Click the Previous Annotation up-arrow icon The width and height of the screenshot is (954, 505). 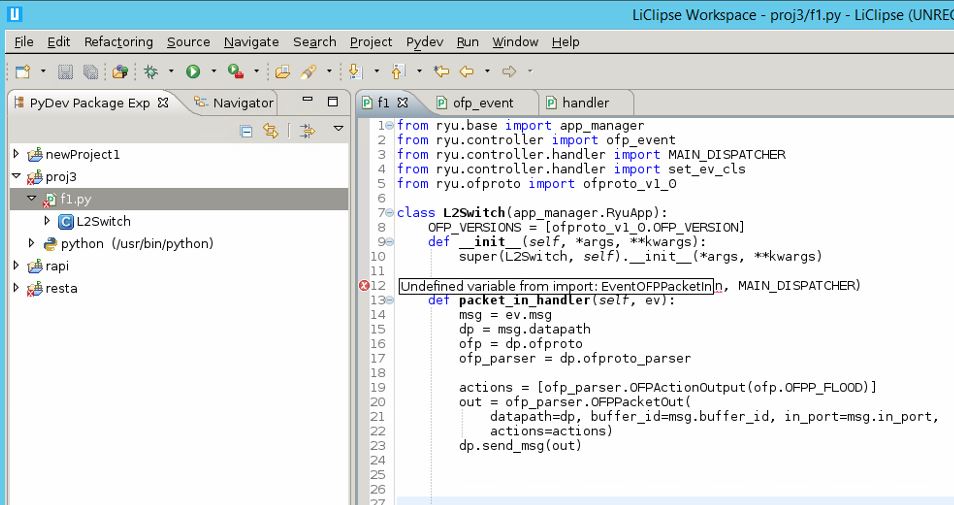398,72
